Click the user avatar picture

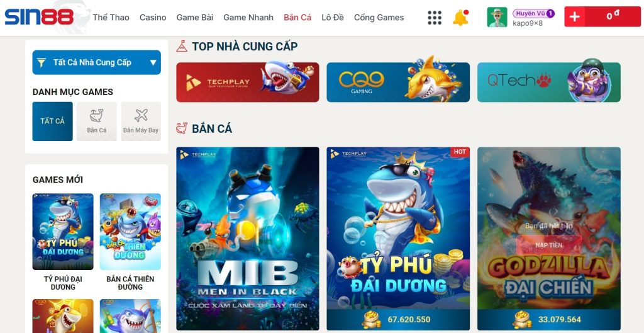497,17
